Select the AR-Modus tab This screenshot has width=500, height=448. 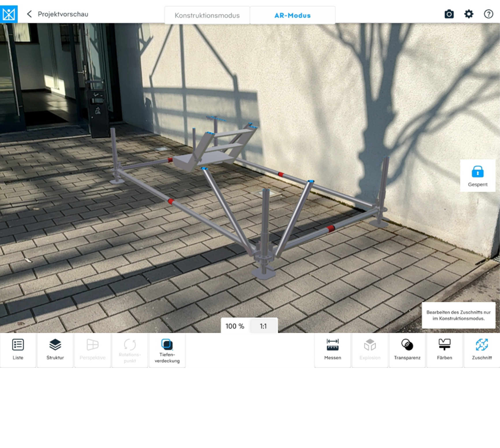(x=293, y=15)
